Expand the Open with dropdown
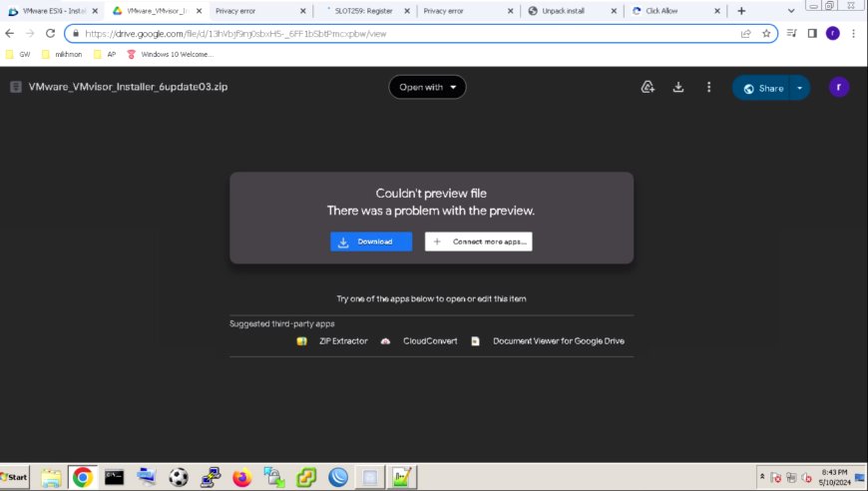This screenshot has height=491, width=868. [x=427, y=87]
